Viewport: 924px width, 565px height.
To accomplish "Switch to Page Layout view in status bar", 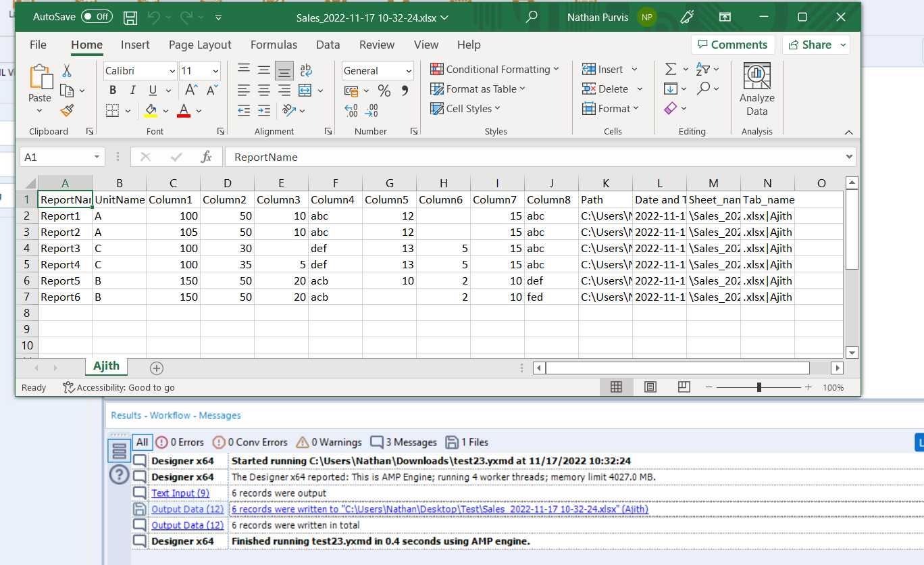I will click(650, 387).
